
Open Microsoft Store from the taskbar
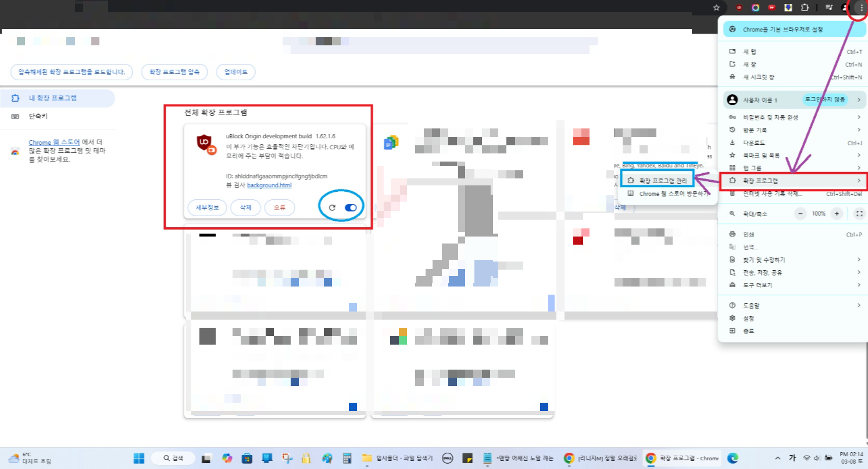[246, 458]
